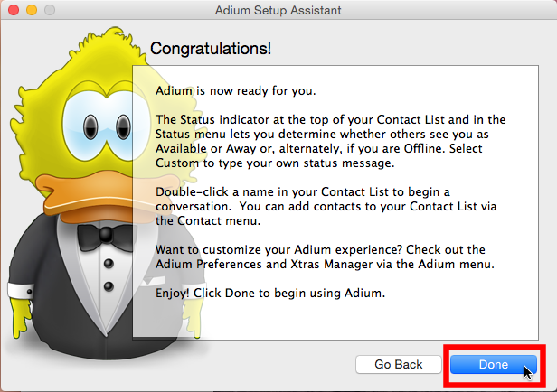Click the duck's black bow tie
The height and width of the screenshot is (392, 557).
[x=106, y=237]
